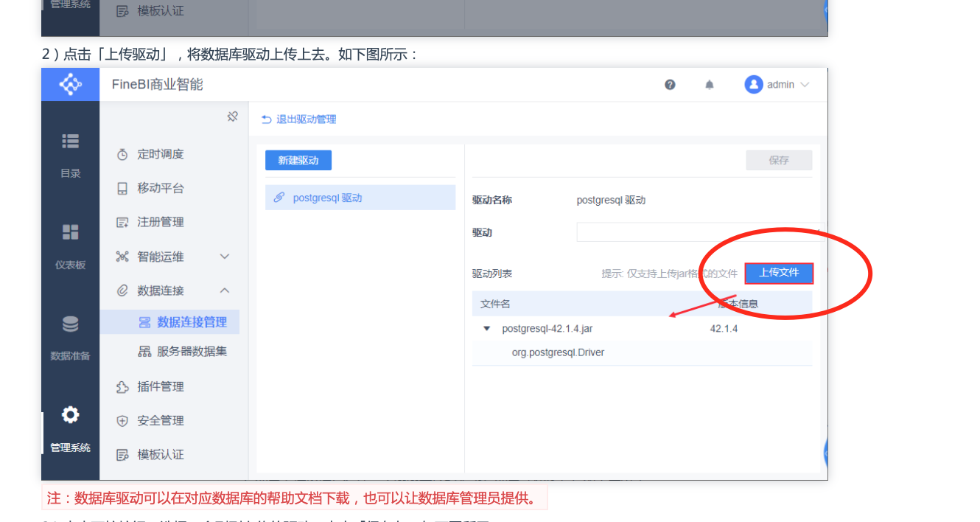Viewport: 980px width, 522px height.
Task: Click the 退出驱动管理 link
Action: [306, 119]
